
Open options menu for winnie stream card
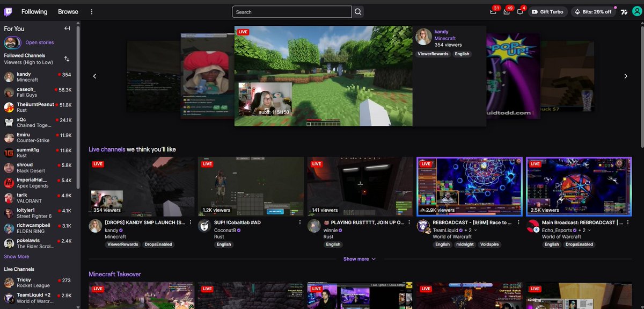pyautogui.click(x=409, y=222)
